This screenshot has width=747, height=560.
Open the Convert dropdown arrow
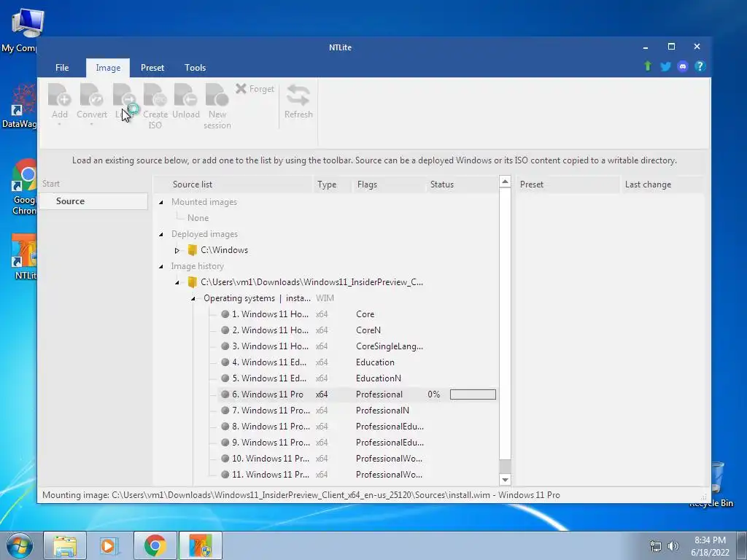tap(91, 125)
